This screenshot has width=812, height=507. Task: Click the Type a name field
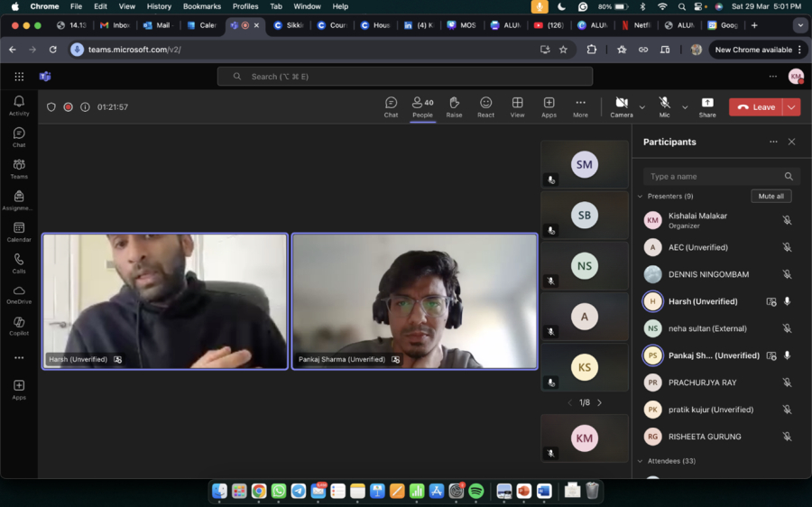[x=722, y=177]
